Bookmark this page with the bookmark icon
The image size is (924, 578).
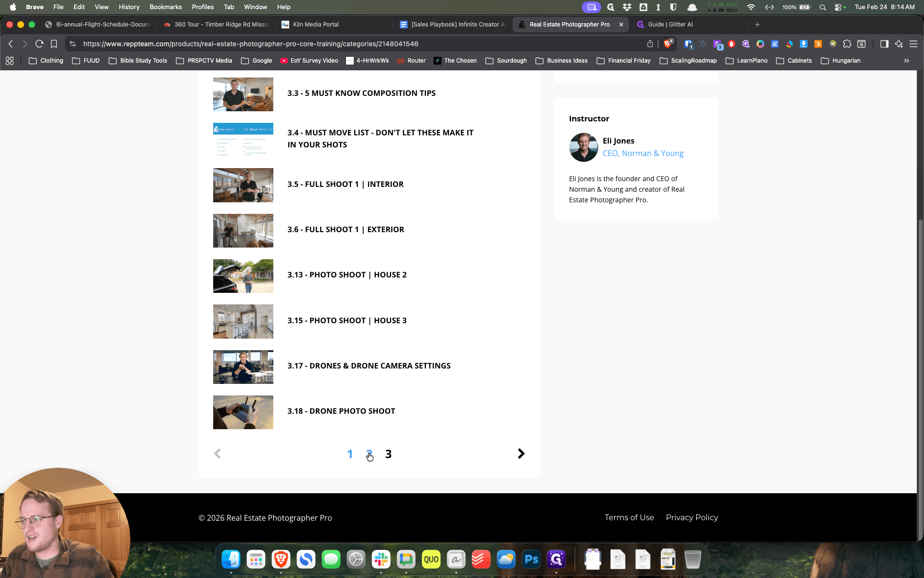54,44
